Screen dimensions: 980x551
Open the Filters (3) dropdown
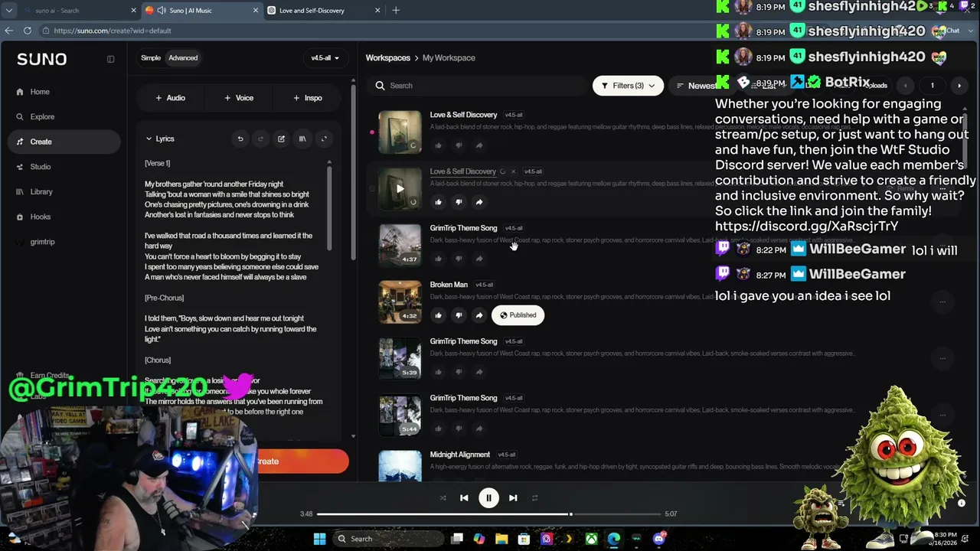click(x=628, y=86)
